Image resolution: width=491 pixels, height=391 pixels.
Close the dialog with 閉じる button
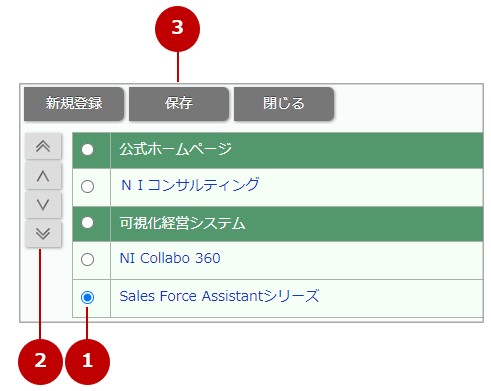(x=284, y=104)
